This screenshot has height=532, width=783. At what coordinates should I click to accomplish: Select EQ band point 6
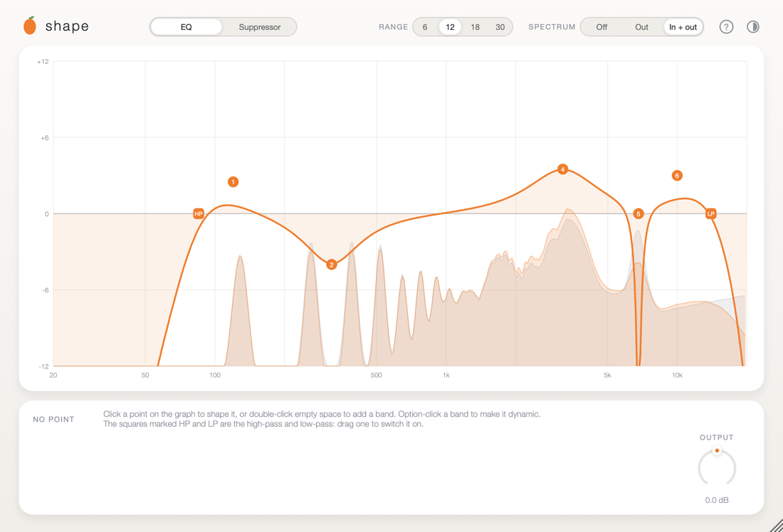point(677,175)
